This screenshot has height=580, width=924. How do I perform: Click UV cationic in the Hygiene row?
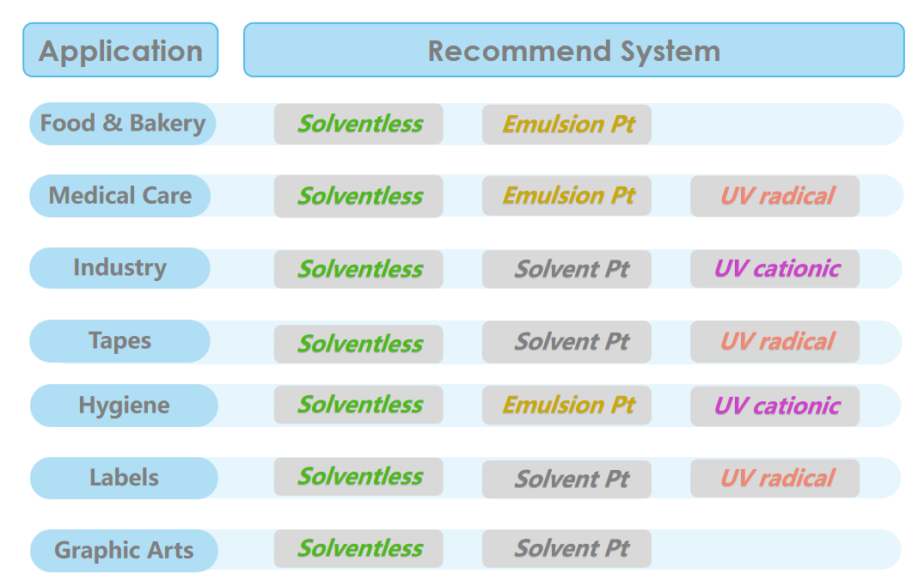coord(774,406)
